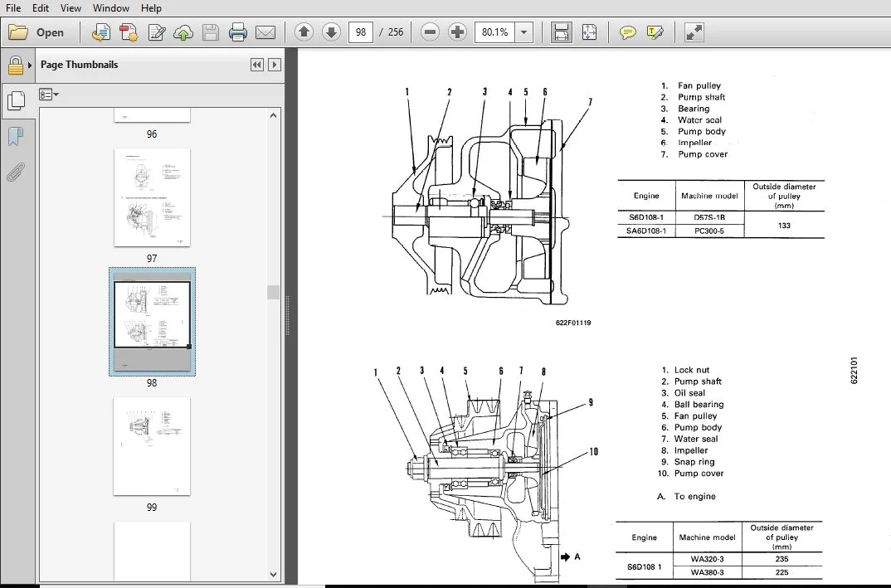The width and height of the screenshot is (891, 588).
Task: Collapse the panel with double-left arrows
Action: (x=257, y=65)
